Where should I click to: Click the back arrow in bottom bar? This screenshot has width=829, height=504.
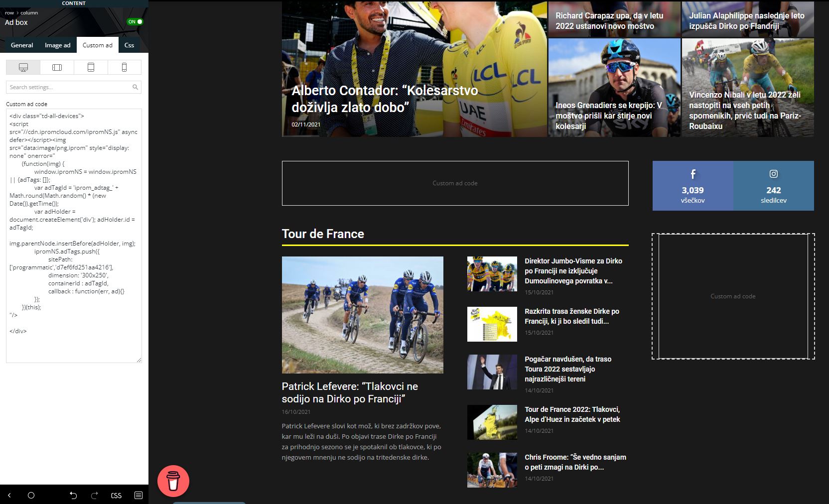click(x=9, y=495)
